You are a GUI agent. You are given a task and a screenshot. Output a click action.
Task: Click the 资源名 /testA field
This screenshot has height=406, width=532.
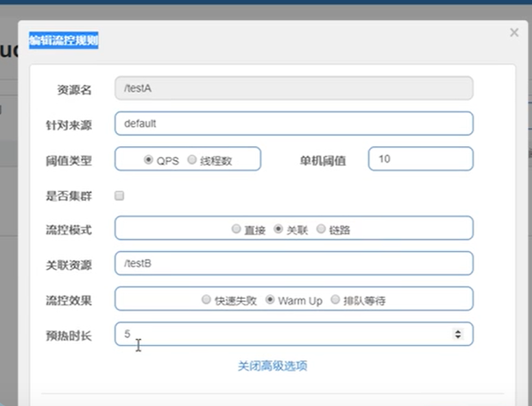[x=294, y=88]
